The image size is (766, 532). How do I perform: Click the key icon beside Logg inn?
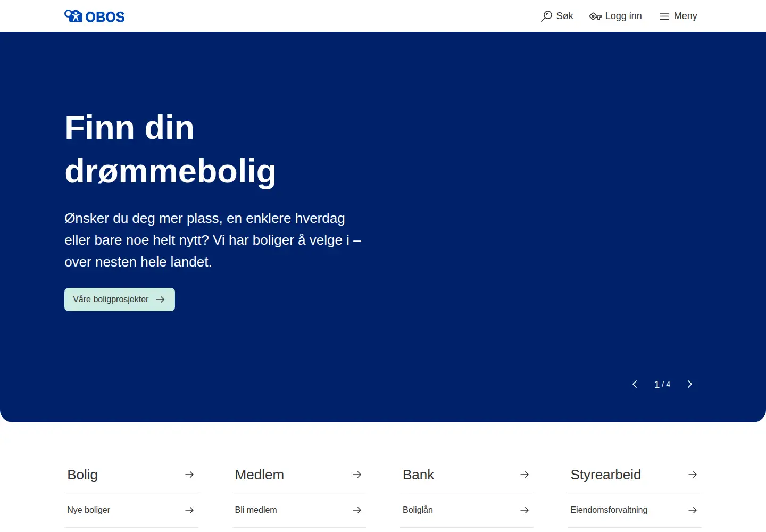[595, 16]
